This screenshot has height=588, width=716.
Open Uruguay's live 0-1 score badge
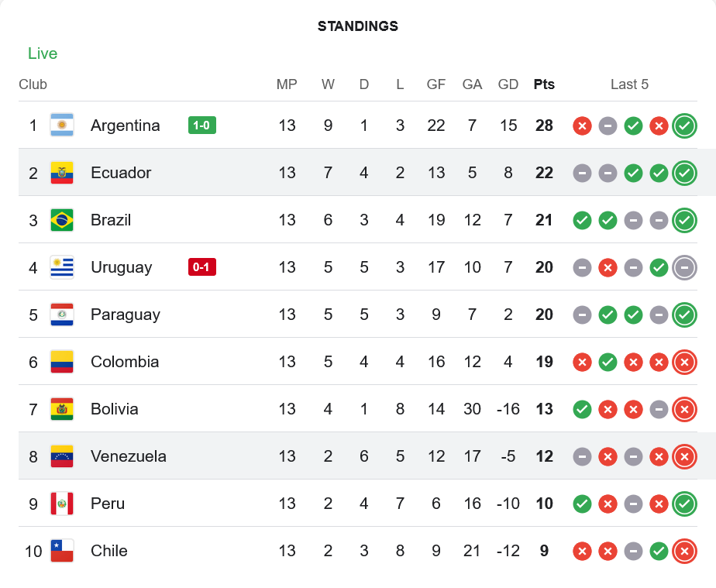[x=201, y=267]
